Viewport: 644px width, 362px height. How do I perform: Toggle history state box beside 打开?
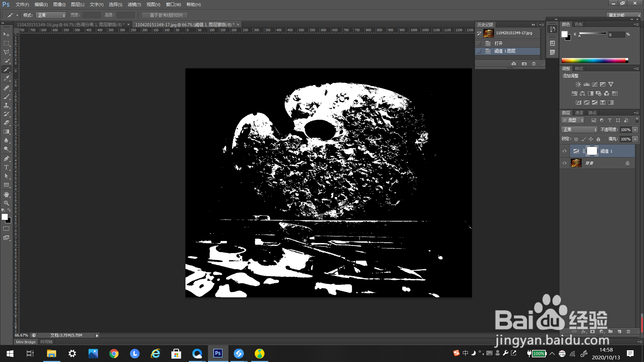[479, 44]
